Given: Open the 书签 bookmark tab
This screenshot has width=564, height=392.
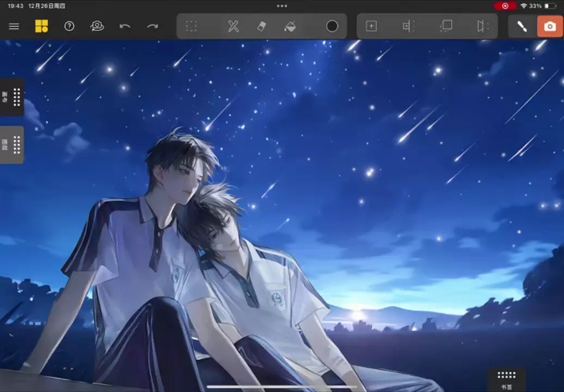Looking at the screenshot, I should [x=506, y=380].
